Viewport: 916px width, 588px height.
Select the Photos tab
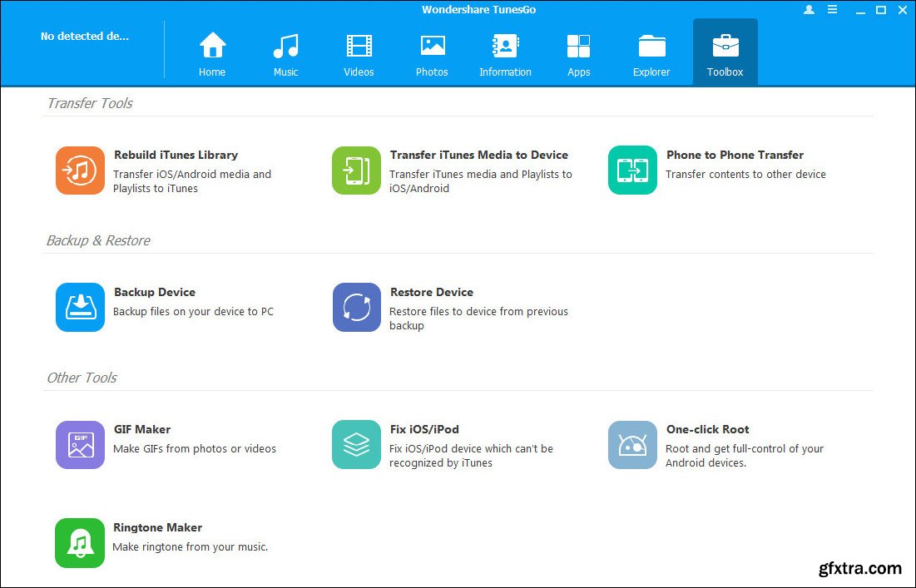tap(432, 54)
